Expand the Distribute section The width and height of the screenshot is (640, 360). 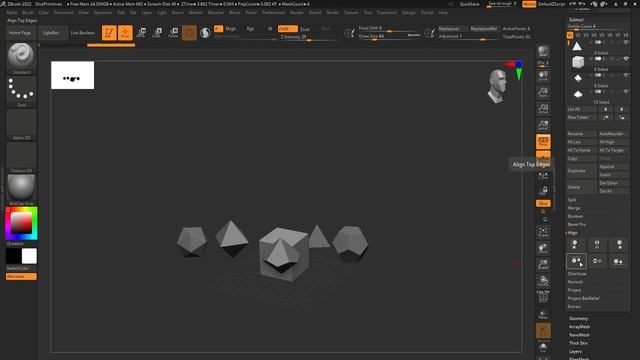pos(577,273)
